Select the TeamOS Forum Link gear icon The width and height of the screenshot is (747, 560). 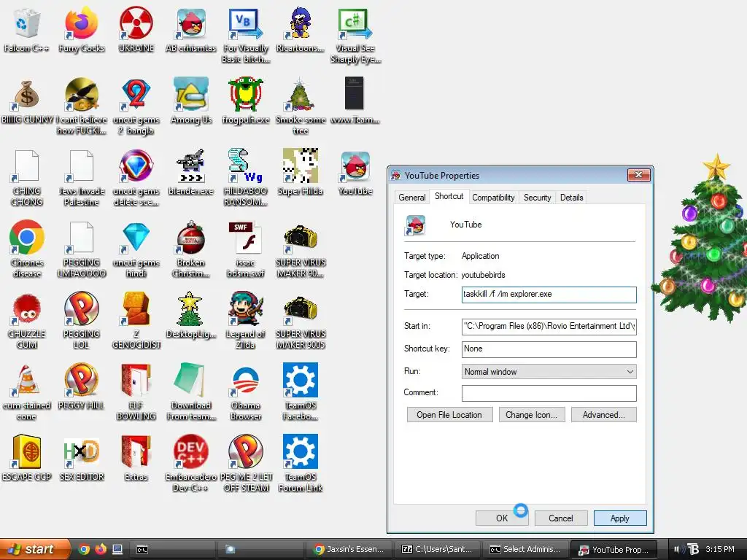pos(300,451)
